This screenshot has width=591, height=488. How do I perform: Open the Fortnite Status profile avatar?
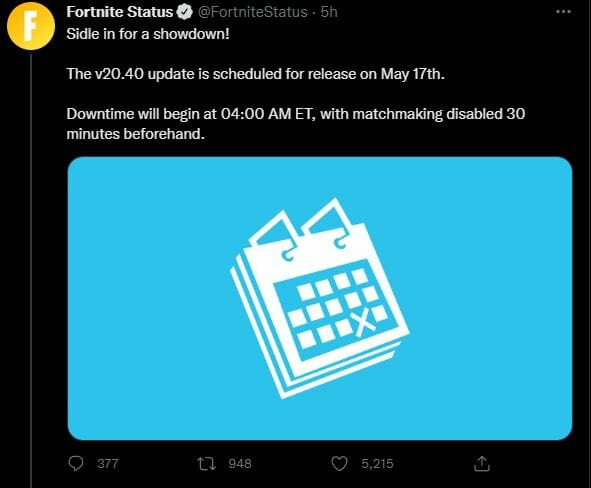tap(31, 26)
